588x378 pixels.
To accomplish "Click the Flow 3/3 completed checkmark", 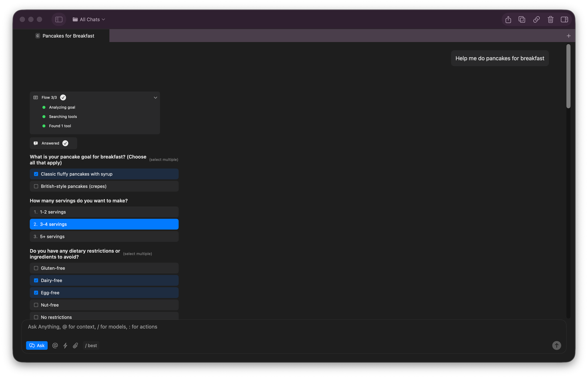I will coord(63,98).
